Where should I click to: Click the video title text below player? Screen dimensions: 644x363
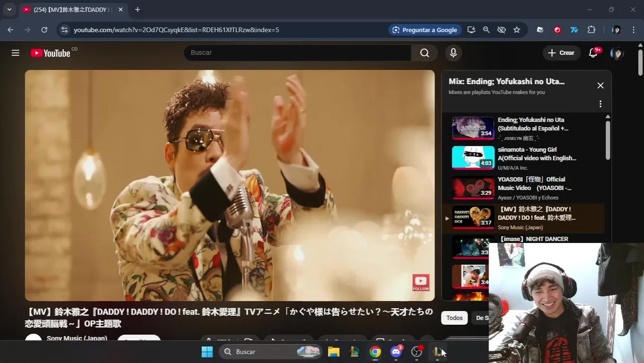tap(229, 318)
